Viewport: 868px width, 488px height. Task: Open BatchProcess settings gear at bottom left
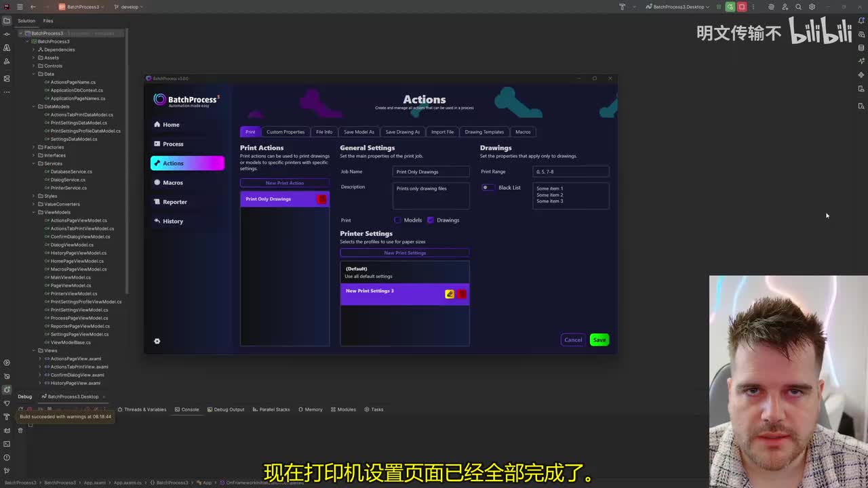pyautogui.click(x=157, y=341)
